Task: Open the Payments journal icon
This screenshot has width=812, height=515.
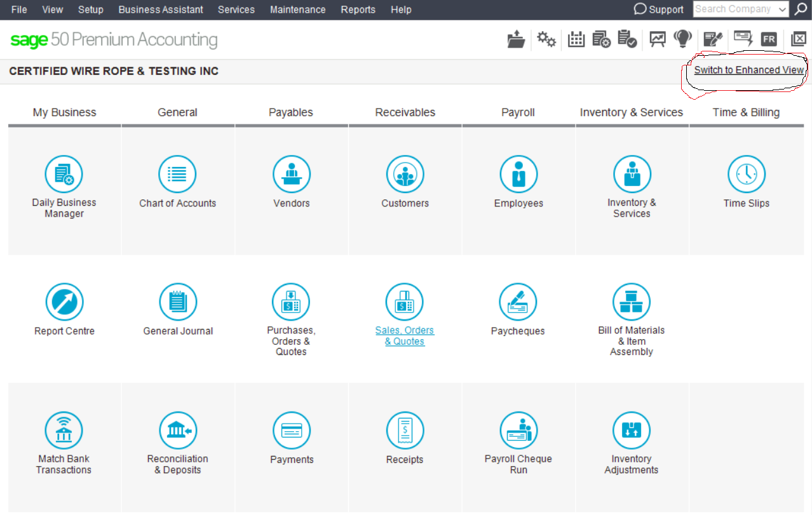Action: 292,431
